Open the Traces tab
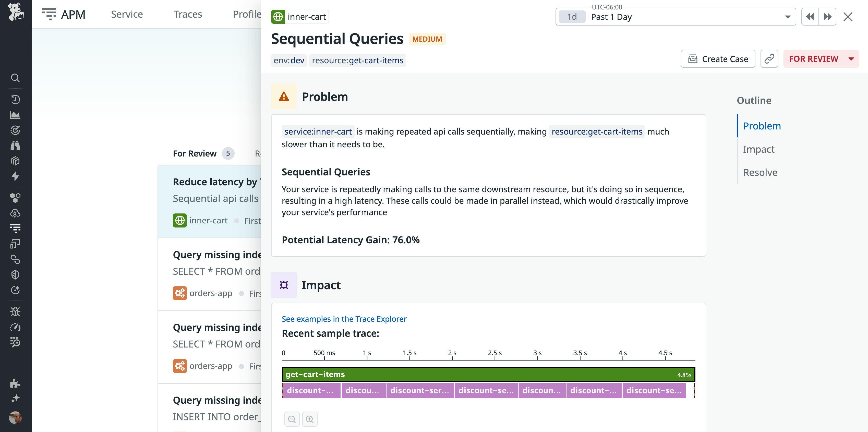The width and height of the screenshot is (868, 432). 188,14
